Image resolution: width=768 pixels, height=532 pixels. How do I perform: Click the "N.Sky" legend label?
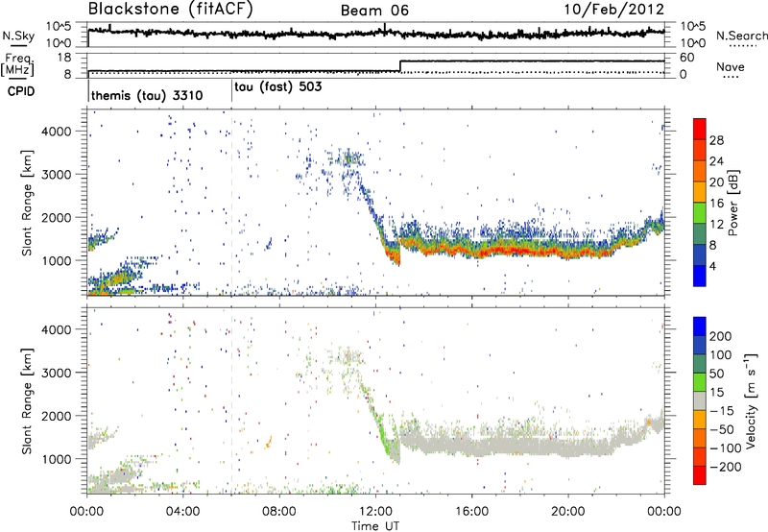[x=18, y=36]
